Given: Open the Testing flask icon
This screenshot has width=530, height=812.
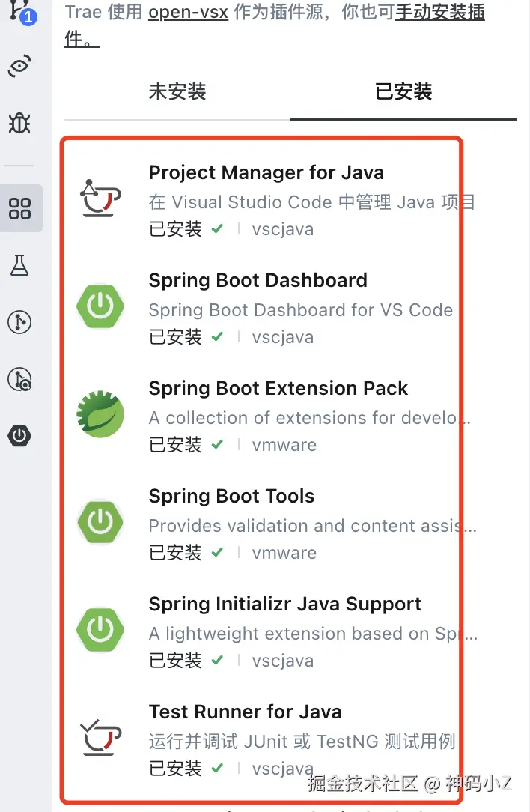Looking at the screenshot, I should click(20, 265).
